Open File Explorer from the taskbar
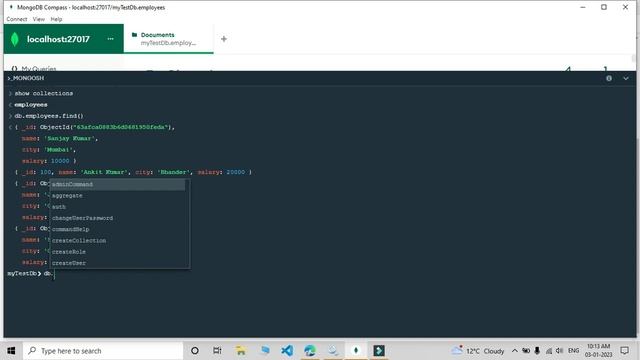Viewport: 640px width, 360px height. 241,351
